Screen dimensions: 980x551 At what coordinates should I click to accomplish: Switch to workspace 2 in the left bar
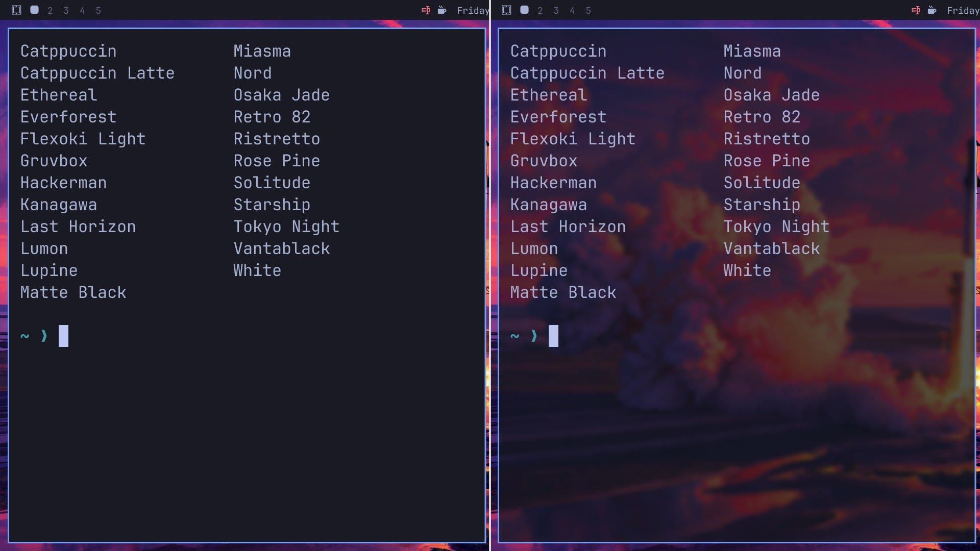pyautogui.click(x=50, y=10)
